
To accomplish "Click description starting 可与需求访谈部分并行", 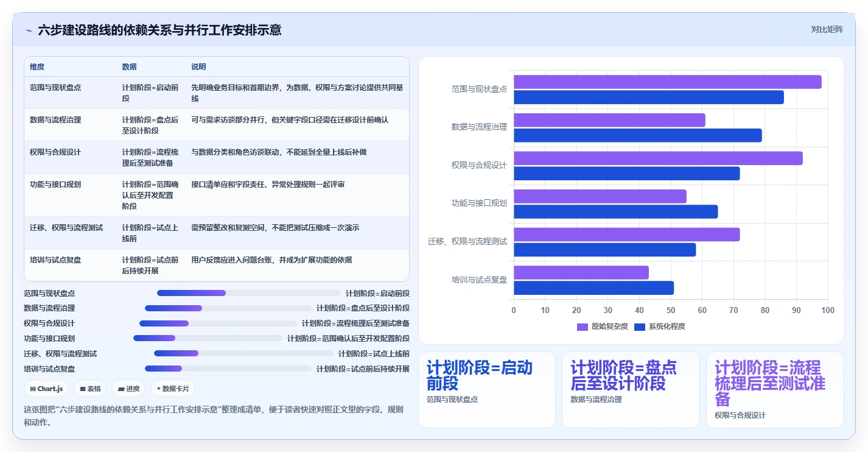I will (290, 120).
